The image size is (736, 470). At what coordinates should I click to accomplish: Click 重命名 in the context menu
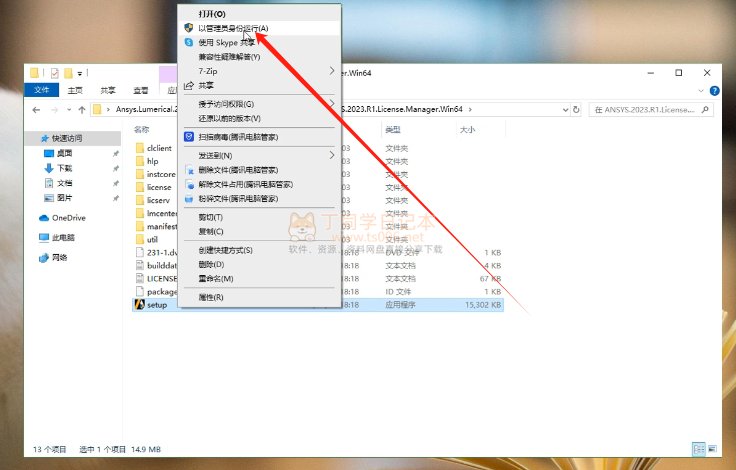coord(215,278)
